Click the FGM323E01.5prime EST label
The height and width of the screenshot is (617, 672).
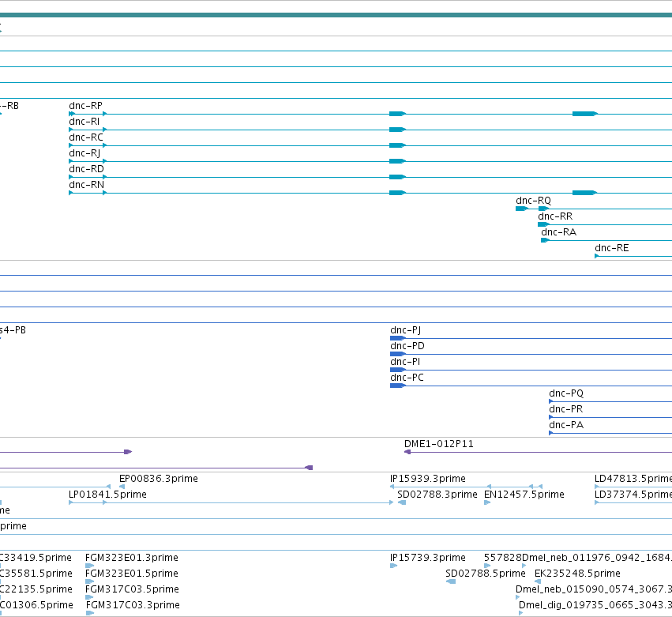click(x=132, y=574)
